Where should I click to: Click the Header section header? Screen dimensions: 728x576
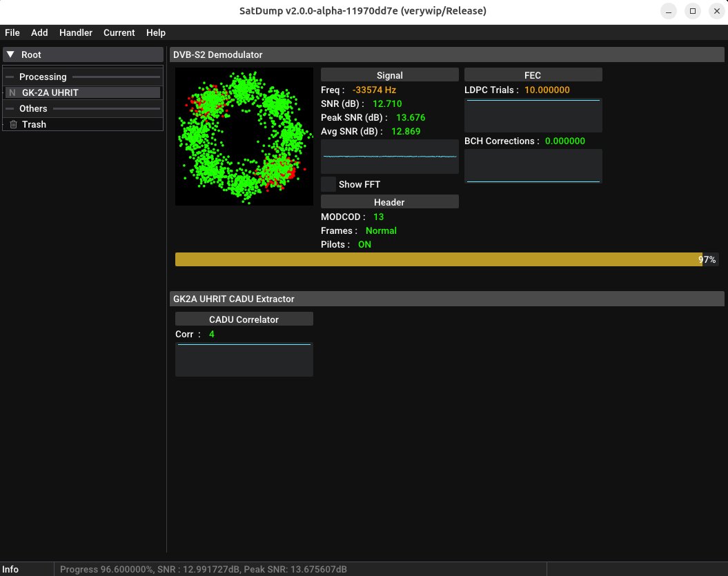[390, 202]
